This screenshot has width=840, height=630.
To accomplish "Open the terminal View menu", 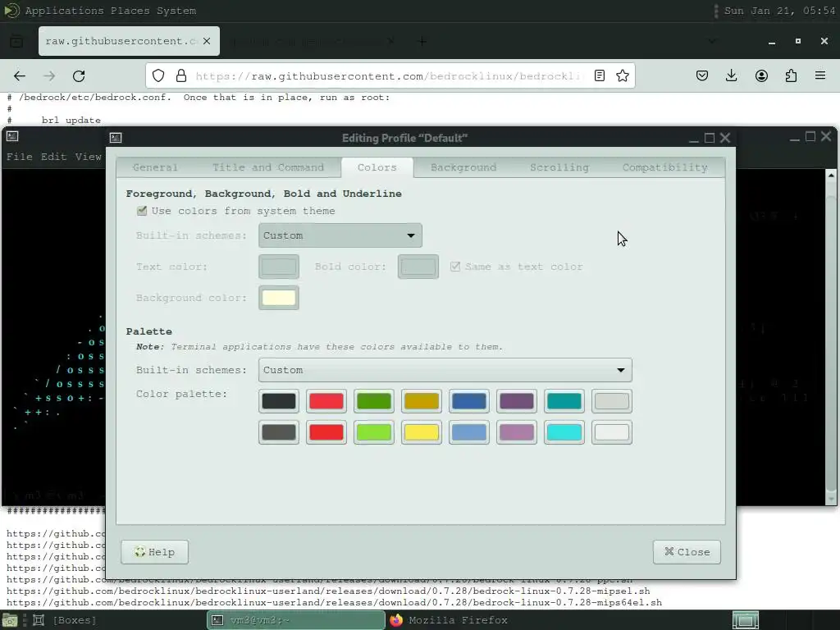I will [x=88, y=157].
